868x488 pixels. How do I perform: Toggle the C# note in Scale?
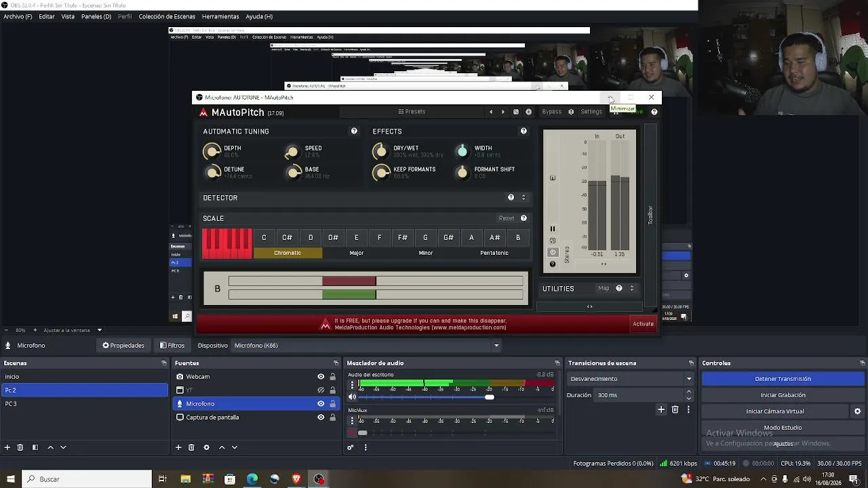pos(288,237)
